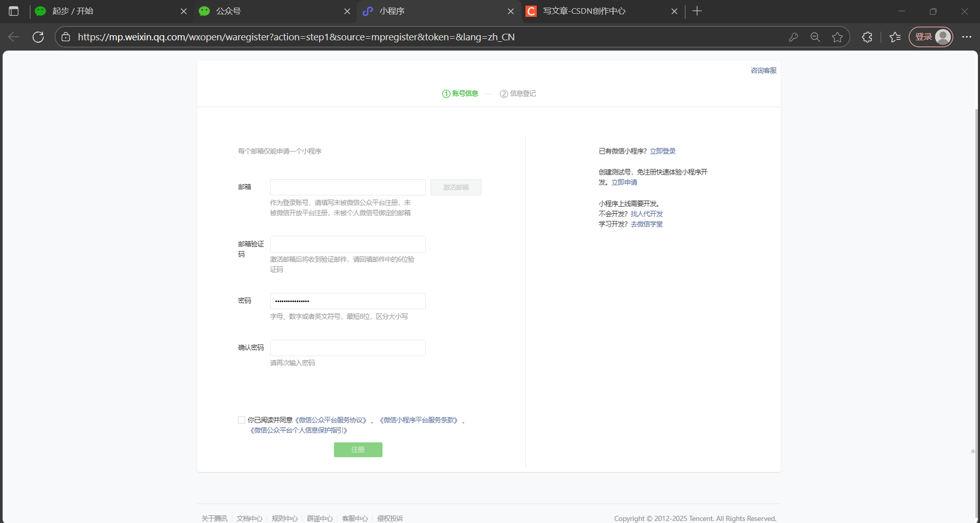
Task: Click the 密码 password field
Action: [348, 301]
